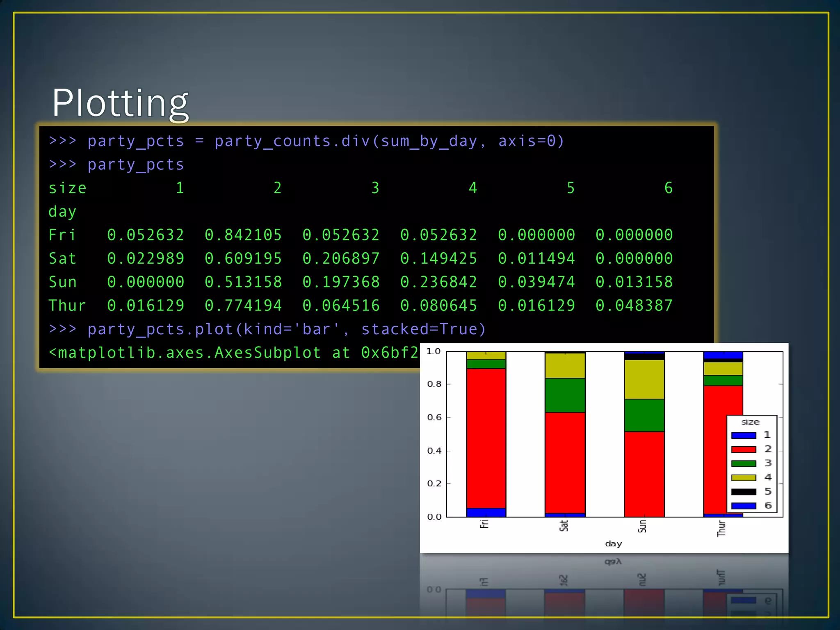The image size is (840, 630).
Task: Click the yellow segment of the Sun bar
Action: click(644, 379)
